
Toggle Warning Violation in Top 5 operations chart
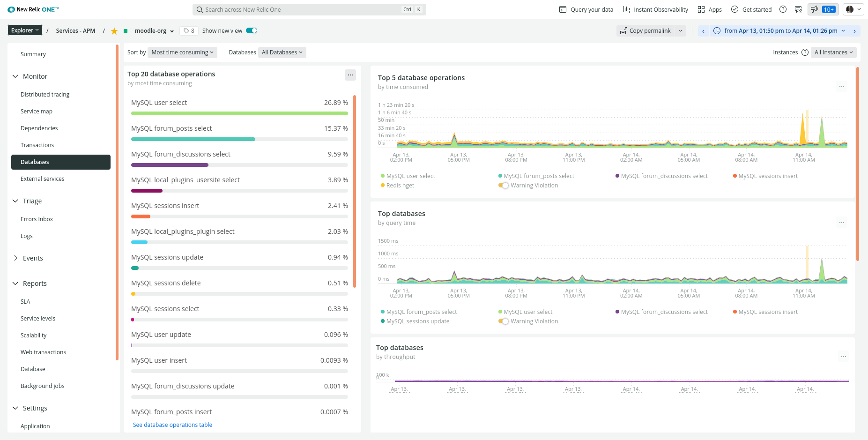[504, 186]
